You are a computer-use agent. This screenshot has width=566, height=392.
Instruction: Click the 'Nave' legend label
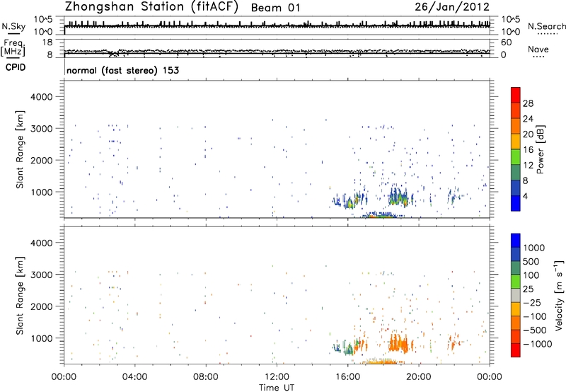click(x=538, y=49)
